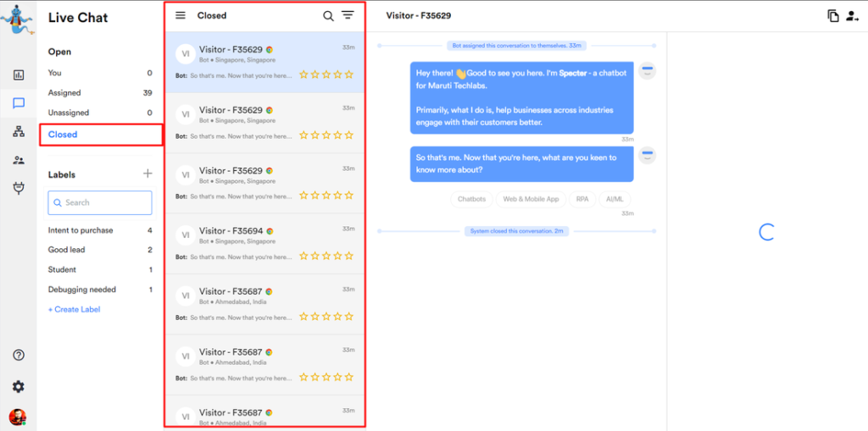The height and width of the screenshot is (431, 868).
Task: Click the Chatbots quick reply button
Action: (471, 199)
